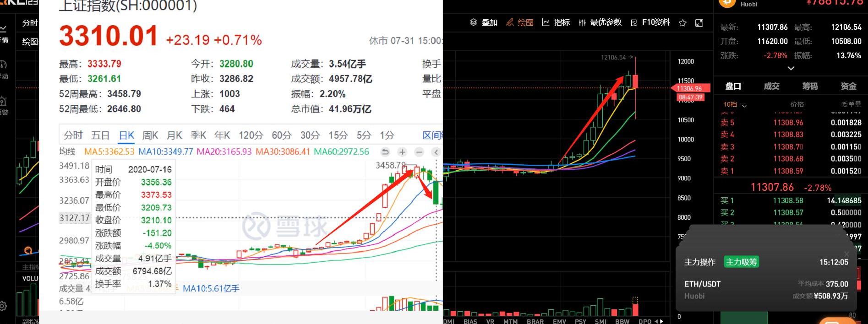Click the 主力吸筹 green tag
The height and width of the screenshot is (324, 868).
[x=741, y=262]
